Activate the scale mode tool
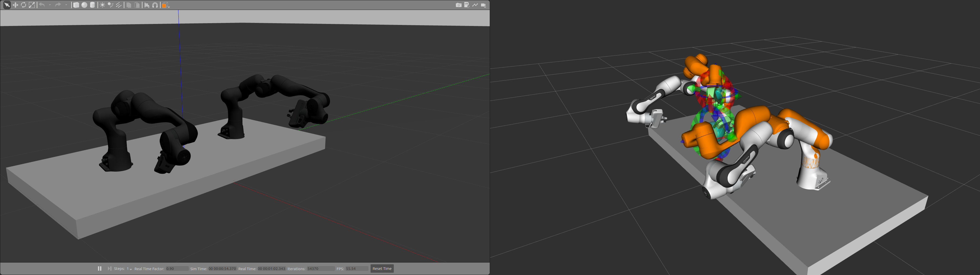 pyautogui.click(x=32, y=5)
